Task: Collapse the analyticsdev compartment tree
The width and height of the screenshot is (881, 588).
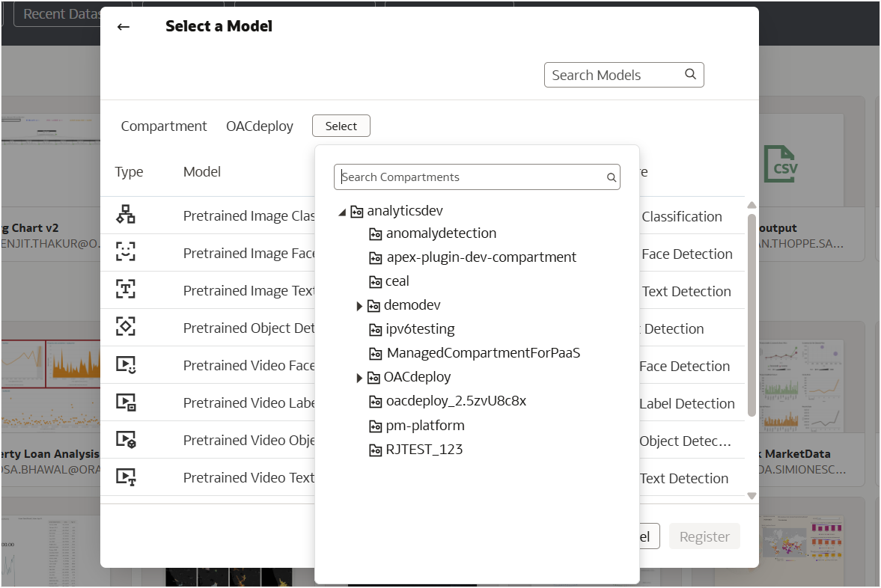Action: click(x=342, y=212)
